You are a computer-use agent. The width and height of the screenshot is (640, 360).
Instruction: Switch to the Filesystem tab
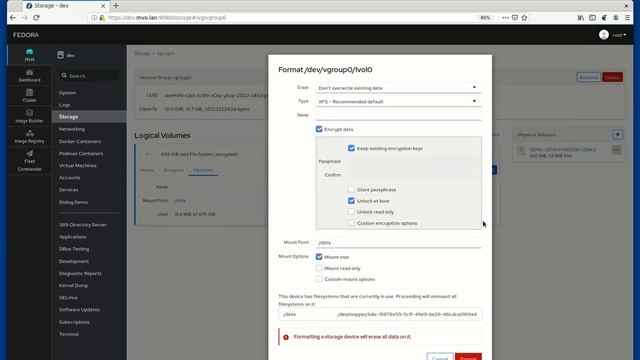203,170
